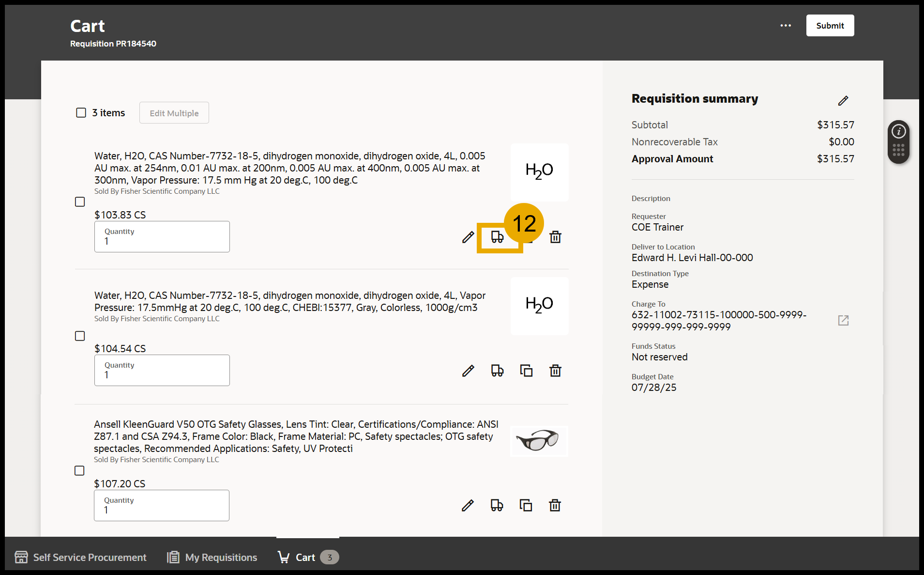Edit the Requisition summary
Image resolution: width=924 pixels, height=575 pixels.
pyautogui.click(x=843, y=100)
